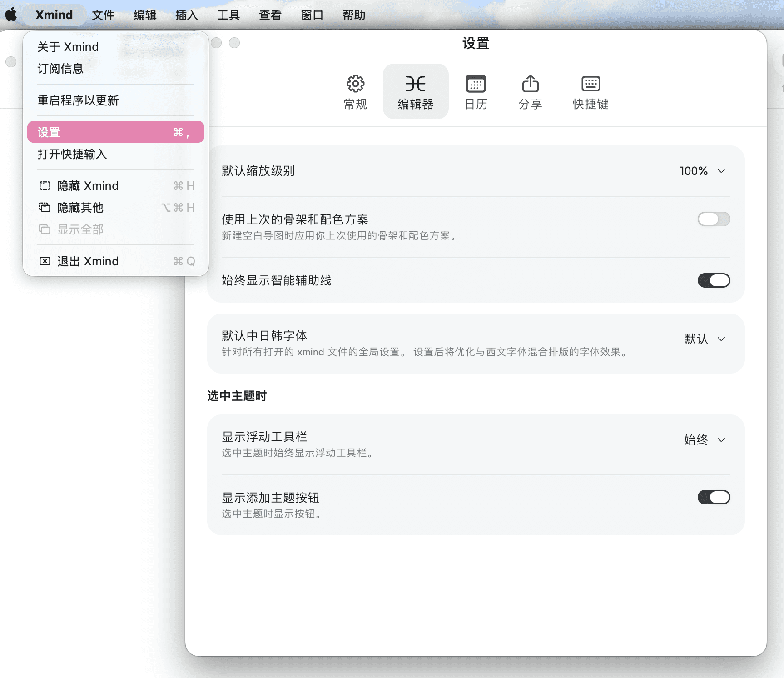Open the 工具 menu
The height and width of the screenshot is (678, 784).
[228, 15]
